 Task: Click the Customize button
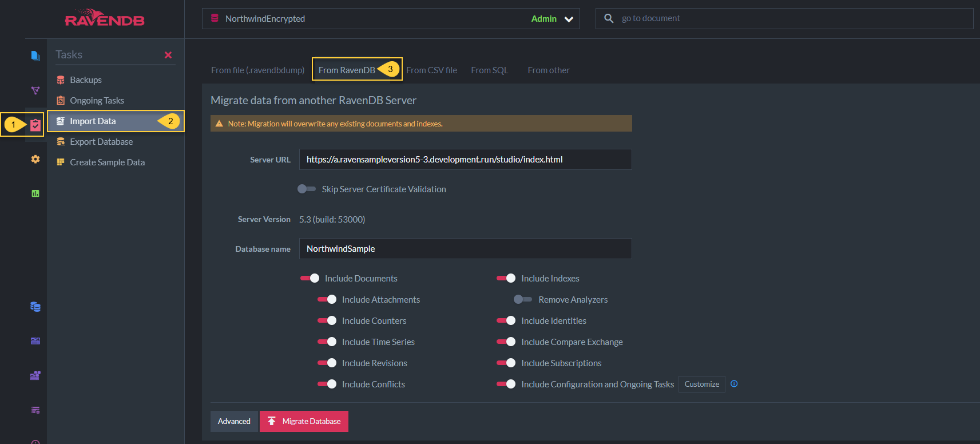(702, 384)
